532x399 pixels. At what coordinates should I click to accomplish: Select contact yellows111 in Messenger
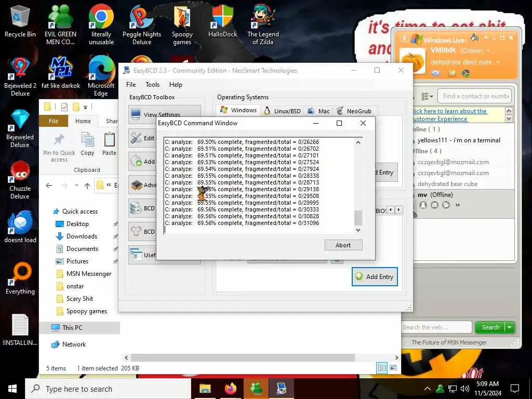coord(458,140)
